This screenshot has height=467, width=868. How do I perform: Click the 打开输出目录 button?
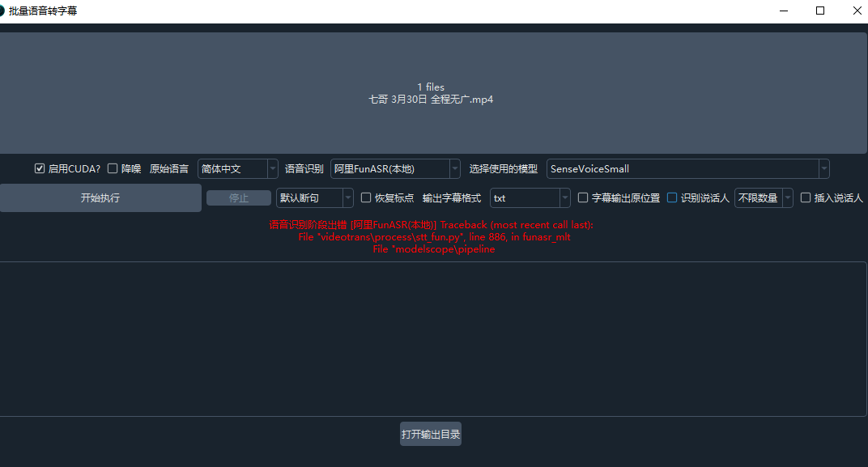coord(431,434)
